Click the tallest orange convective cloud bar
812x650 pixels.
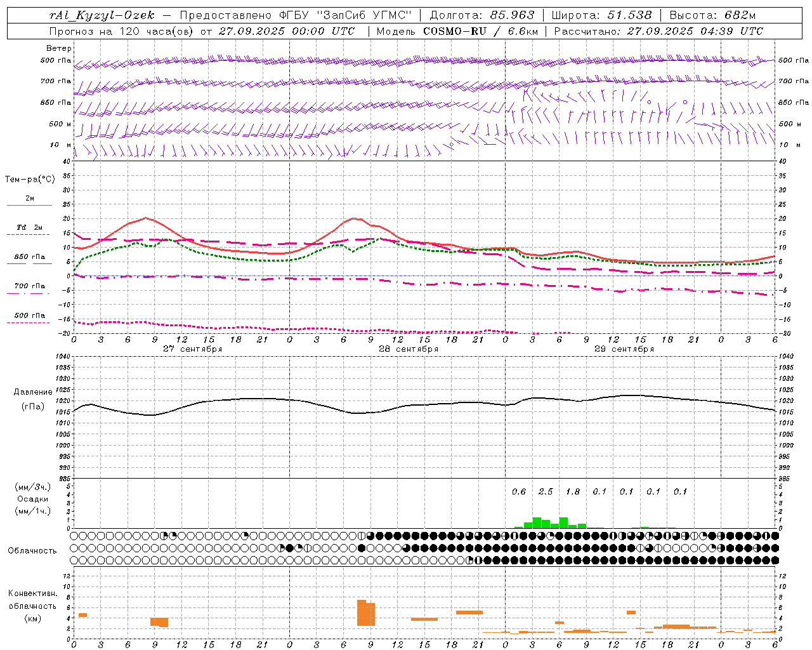click(x=362, y=613)
